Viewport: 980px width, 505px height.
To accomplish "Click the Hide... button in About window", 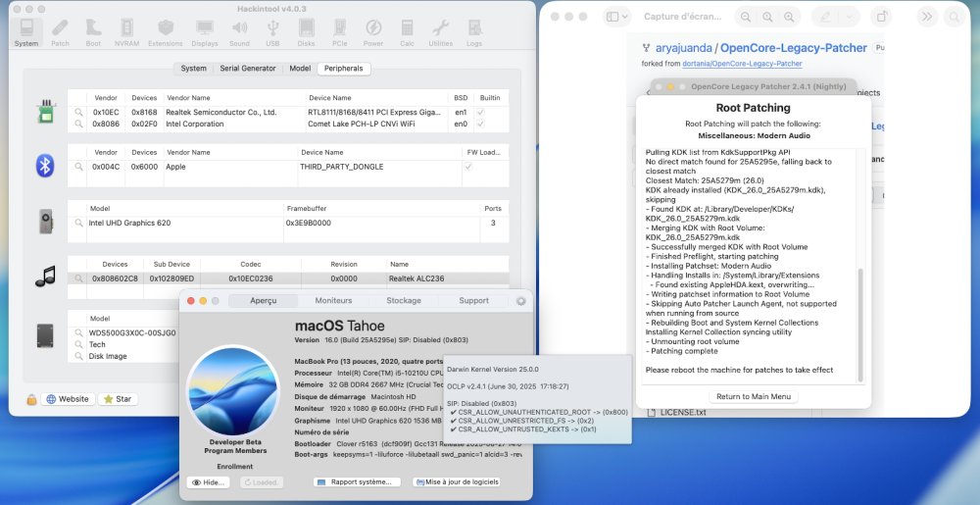I will [208, 482].
